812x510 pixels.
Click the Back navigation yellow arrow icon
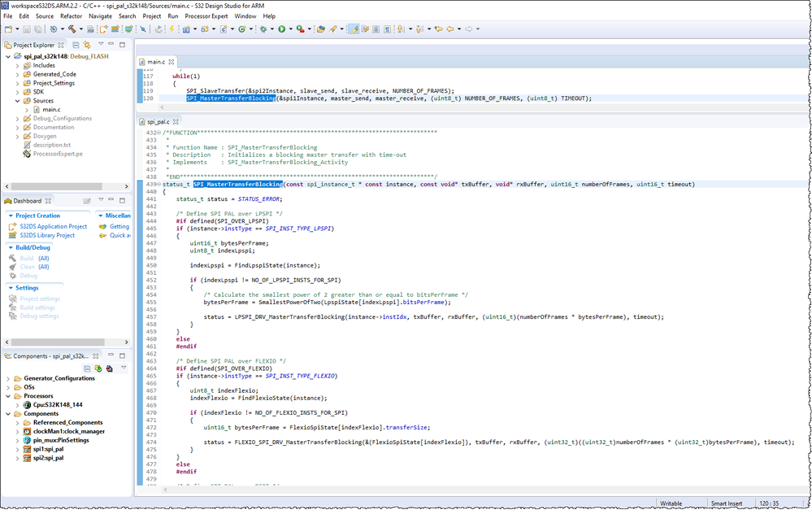(x=450, y=29)
